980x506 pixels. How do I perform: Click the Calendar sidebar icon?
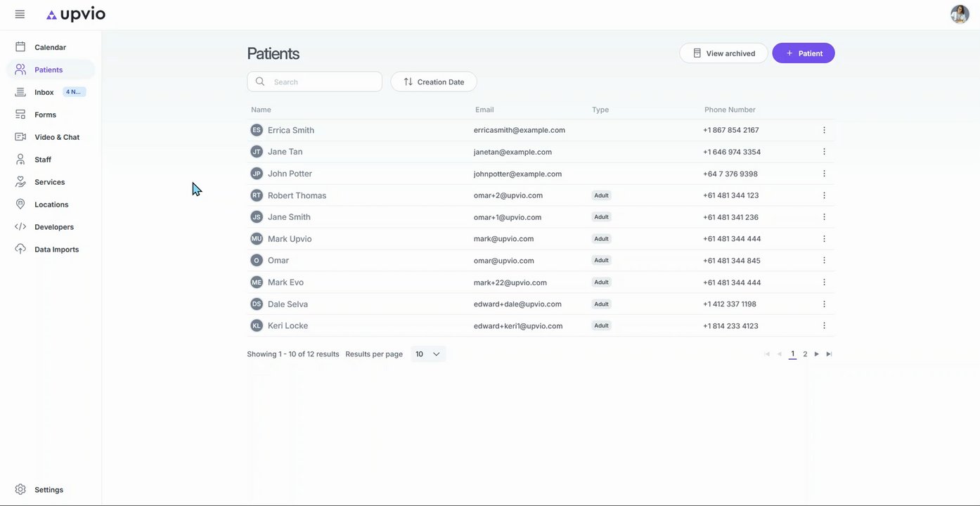coord(20,47)
